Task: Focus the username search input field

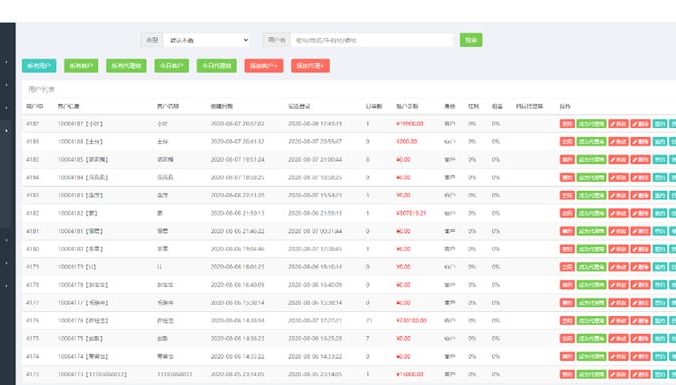Action: click(x=372, y=40)
